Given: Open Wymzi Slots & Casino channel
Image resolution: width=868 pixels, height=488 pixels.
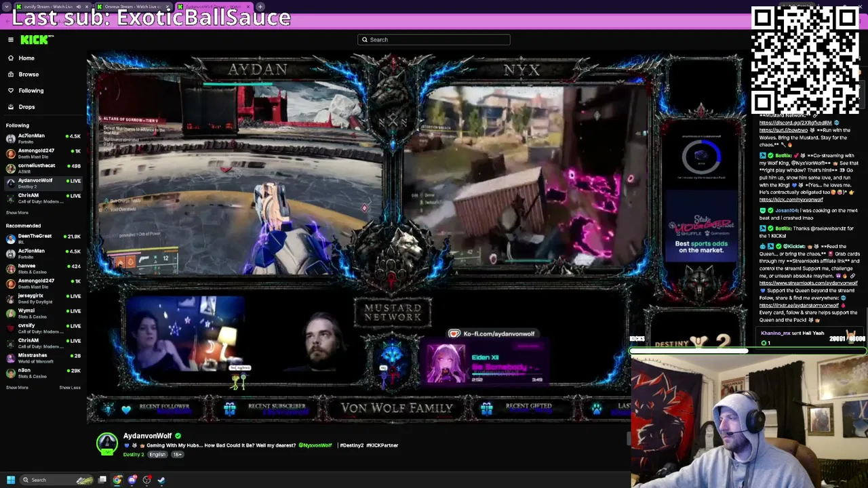Looking at the screenshot, I should 43,313.
